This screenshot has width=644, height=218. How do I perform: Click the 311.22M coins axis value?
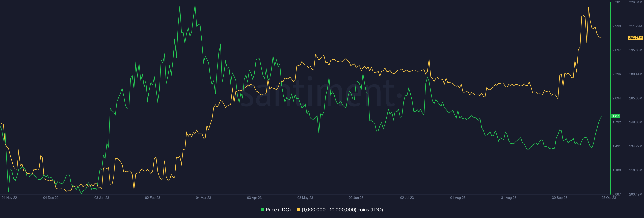tap(635, 26)
